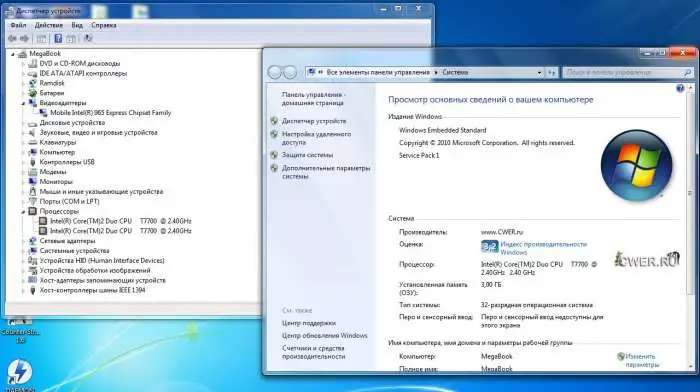This screenshot has width=700, height=392.
Task: Open Счетчики и средства производительности link
Action: pos(313,352)
